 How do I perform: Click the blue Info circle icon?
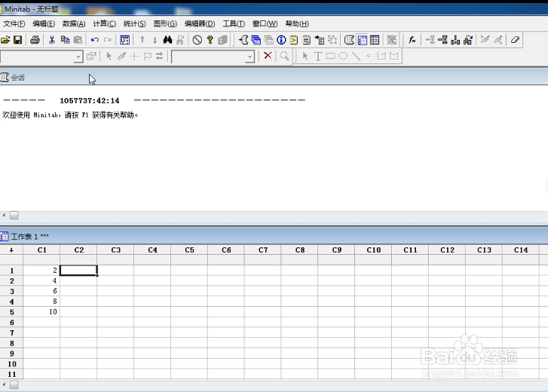[281, 40]
